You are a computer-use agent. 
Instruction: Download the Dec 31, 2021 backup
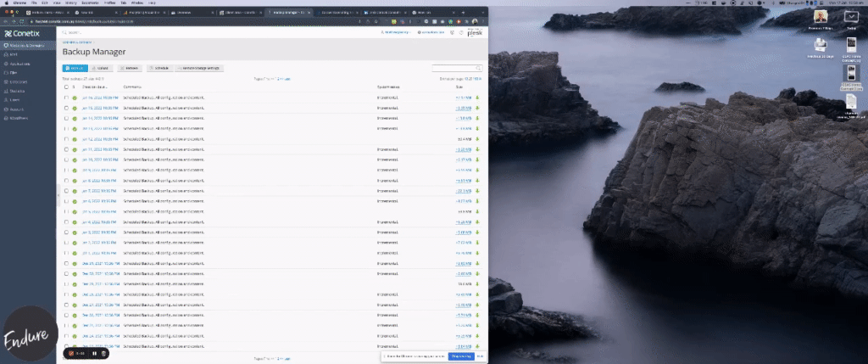click(x=477, y=264)
